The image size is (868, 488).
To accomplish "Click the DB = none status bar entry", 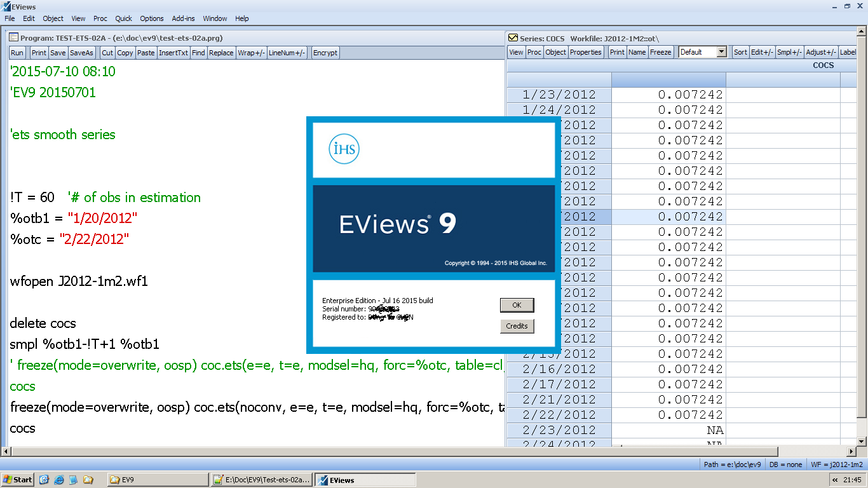I will [785, 464].
